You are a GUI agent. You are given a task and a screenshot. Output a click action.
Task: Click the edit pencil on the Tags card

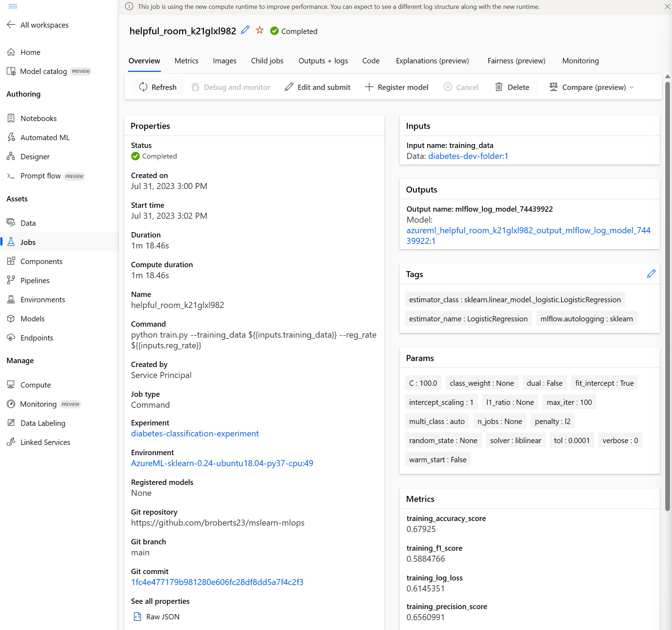[x=651, y=274]
